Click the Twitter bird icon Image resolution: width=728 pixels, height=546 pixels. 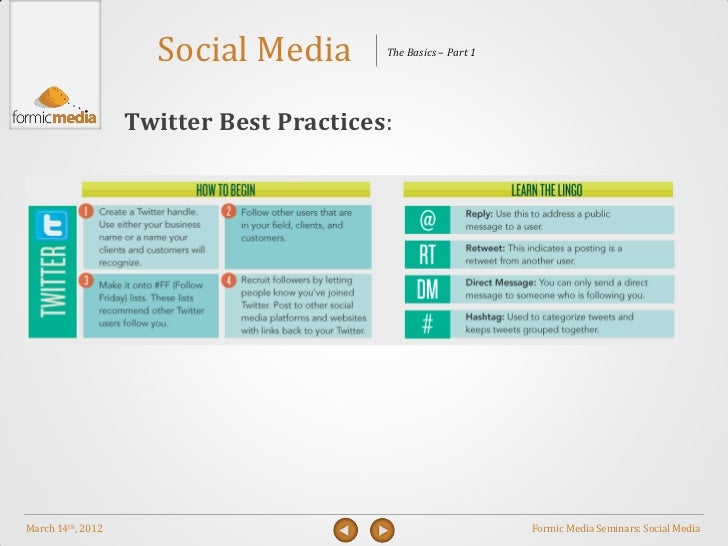pyautogui.click(x=52, y=225)
